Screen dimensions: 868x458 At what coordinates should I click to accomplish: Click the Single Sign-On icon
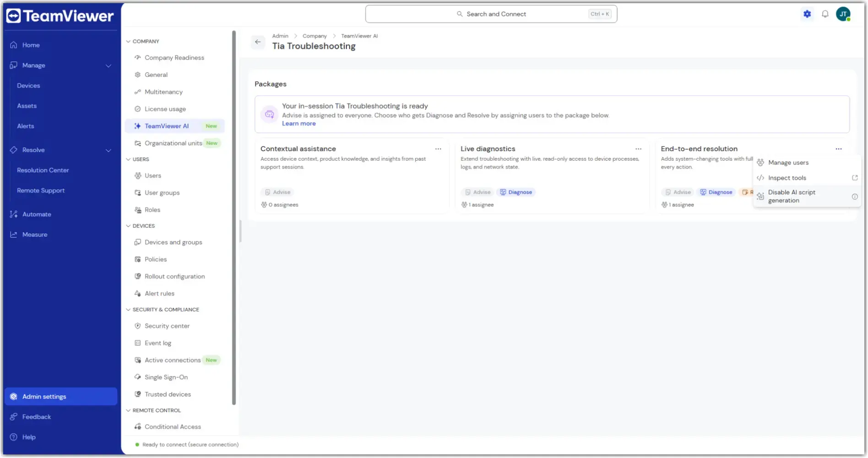point(137,377)
